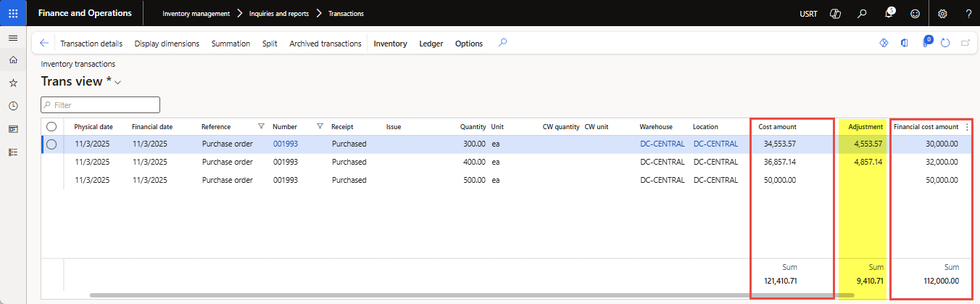The width and height of the screenshot is (980, 304).
Task: Open the Ledger menu tab
Action: [x=431, y=44]
